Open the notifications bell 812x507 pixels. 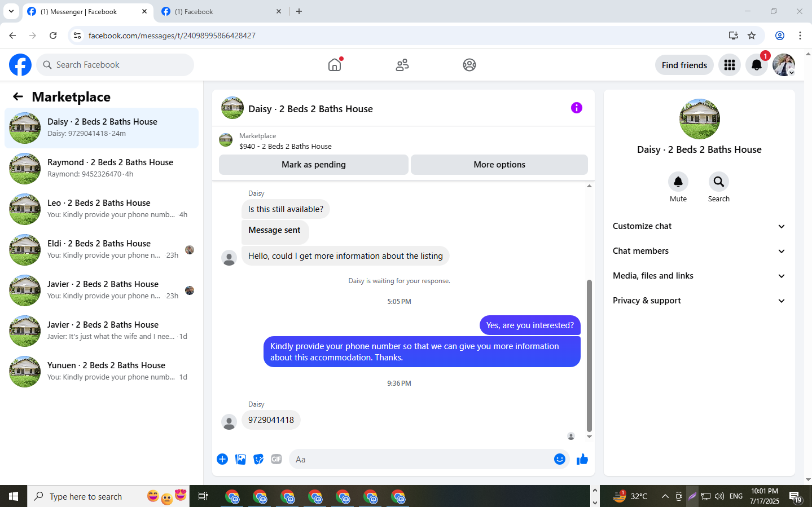pos(757,65)
